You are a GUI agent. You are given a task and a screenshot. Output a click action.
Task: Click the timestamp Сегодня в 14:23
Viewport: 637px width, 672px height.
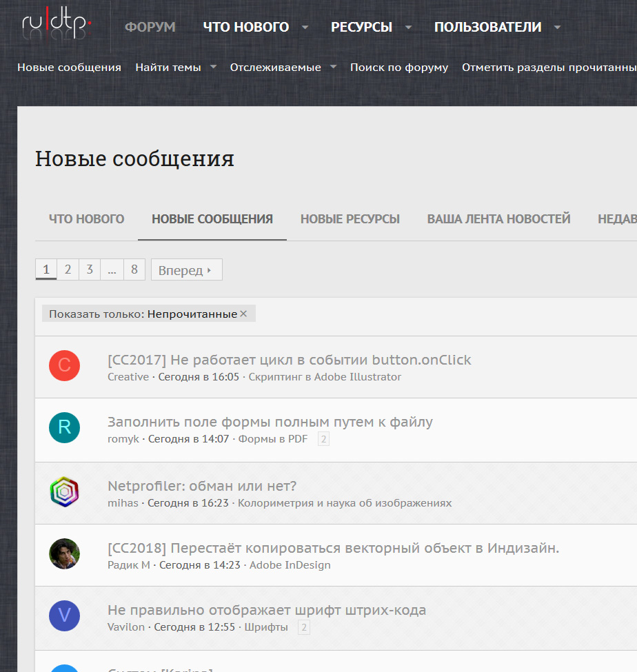200,565
